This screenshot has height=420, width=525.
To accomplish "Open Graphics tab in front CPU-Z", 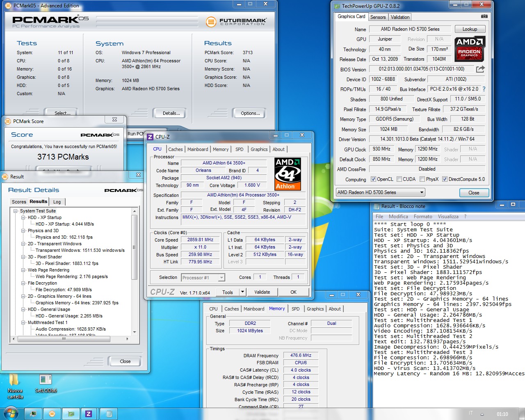I will 259,149.
